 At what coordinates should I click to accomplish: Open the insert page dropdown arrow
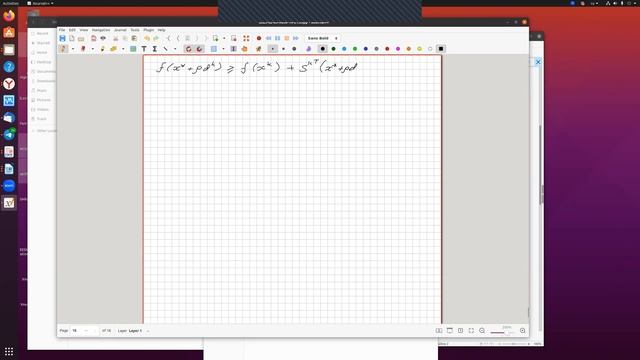[224, 38]
